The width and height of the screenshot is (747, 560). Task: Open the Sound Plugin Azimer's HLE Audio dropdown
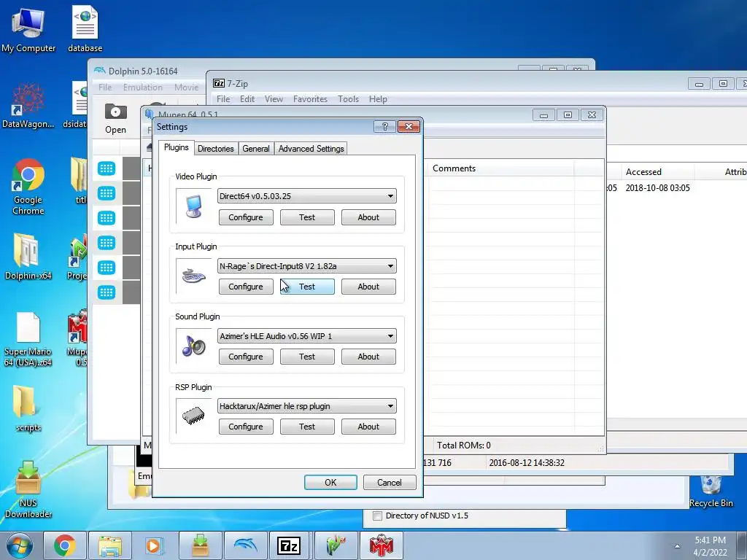tap(307, 335)
